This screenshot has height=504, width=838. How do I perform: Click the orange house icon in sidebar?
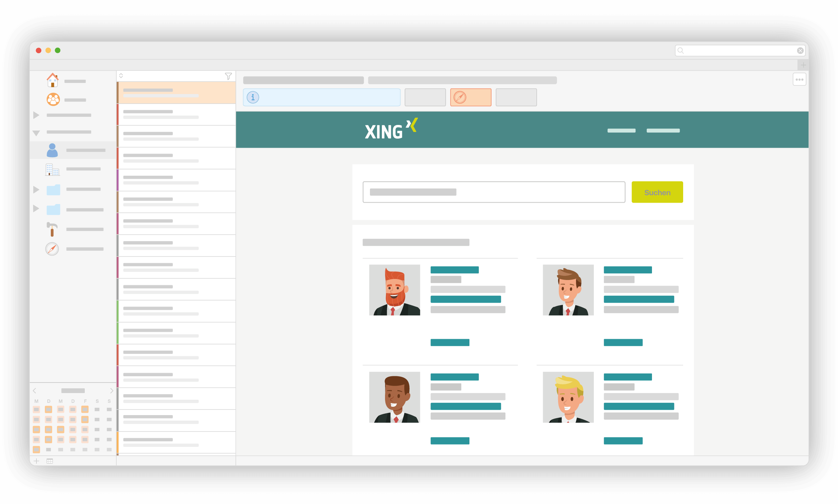[x=53, y=80]
